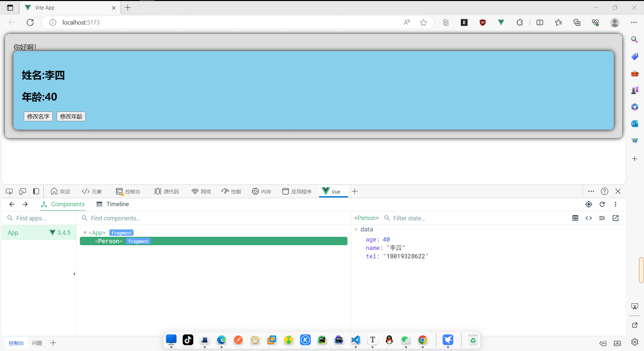Click the 修改名字 button
Screen dimensions: 644x351
[38, 117]
